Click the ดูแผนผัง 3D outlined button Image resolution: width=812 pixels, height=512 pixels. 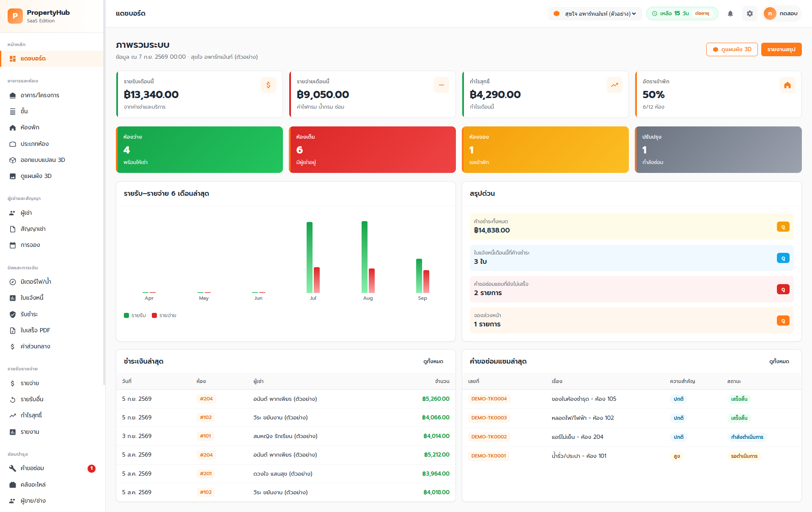(732, 49)
